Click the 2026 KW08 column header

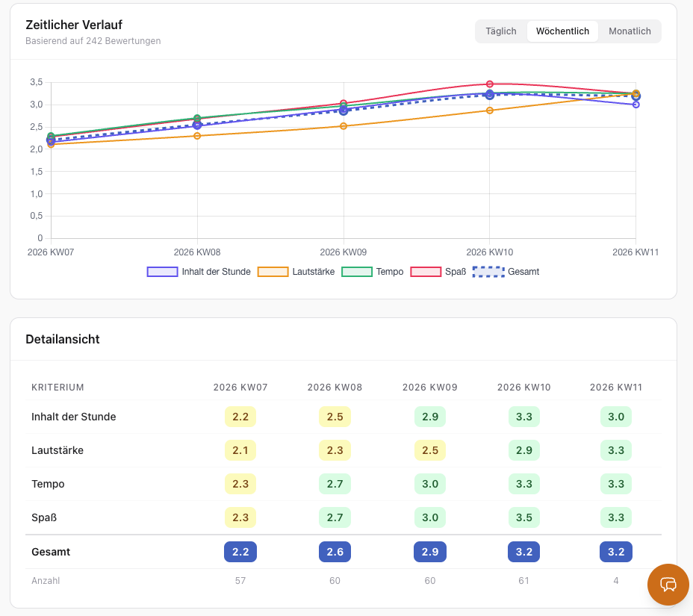[x=335, y=388]
